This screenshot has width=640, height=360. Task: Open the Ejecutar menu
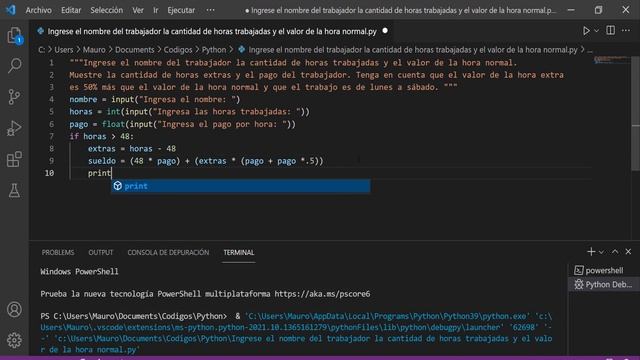(x=181, y=10)
